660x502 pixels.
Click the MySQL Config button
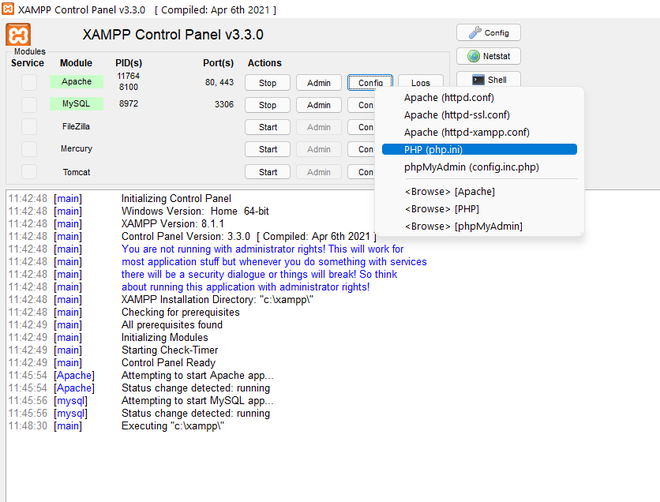[361, 105]
